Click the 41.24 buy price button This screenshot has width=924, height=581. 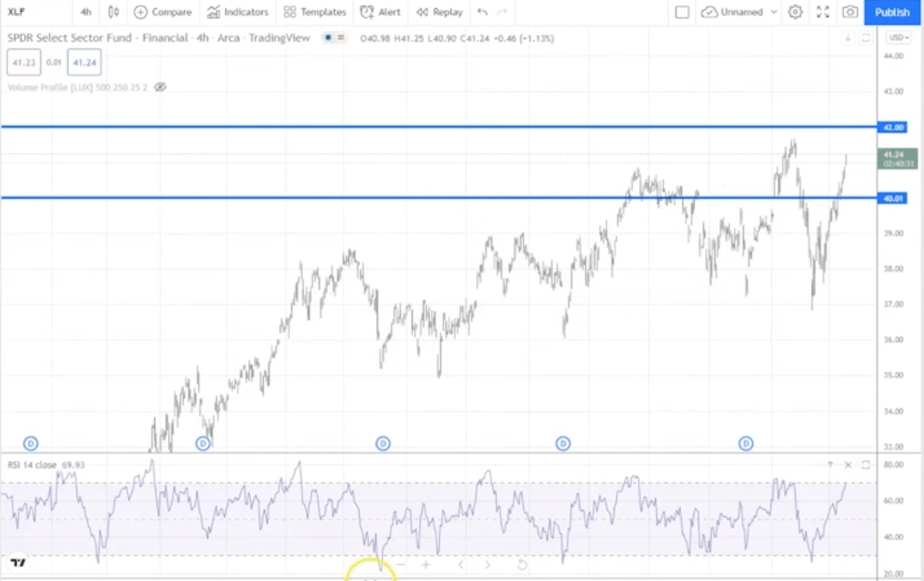pos(85,62)
